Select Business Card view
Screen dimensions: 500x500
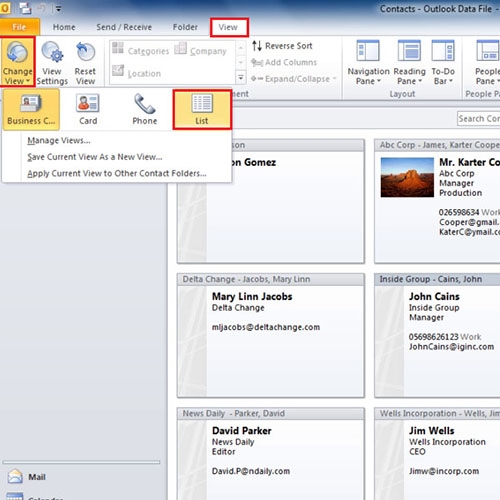(x=31, y=109)
